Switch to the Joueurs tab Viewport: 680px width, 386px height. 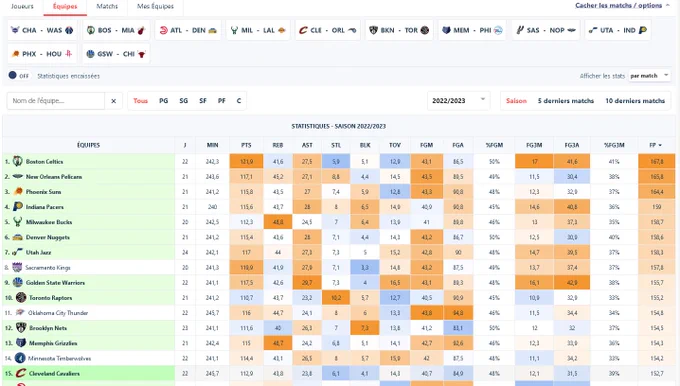[22, 6]
